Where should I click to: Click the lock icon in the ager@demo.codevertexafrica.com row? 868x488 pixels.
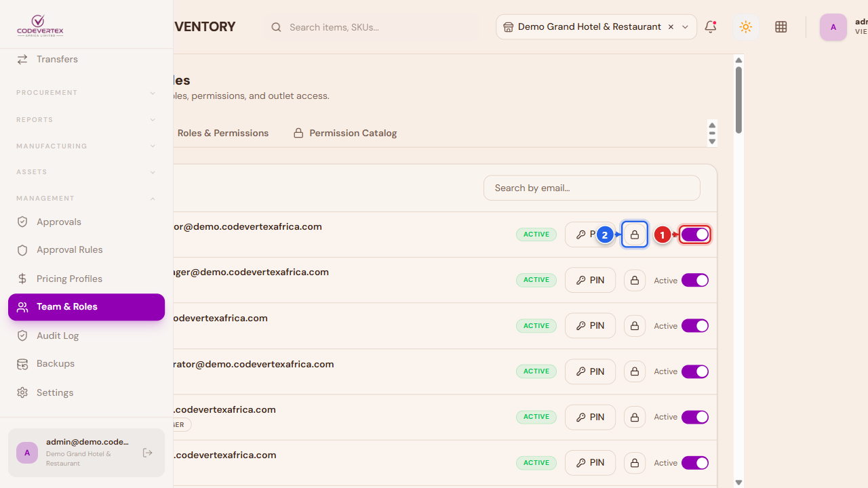click(x=635, y=280)
